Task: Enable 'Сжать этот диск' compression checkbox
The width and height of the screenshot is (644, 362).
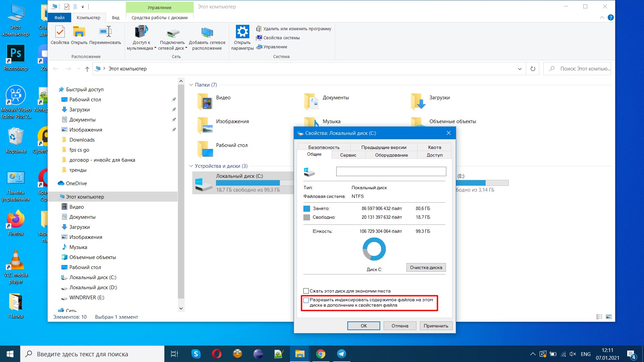Action: [306, 291]
